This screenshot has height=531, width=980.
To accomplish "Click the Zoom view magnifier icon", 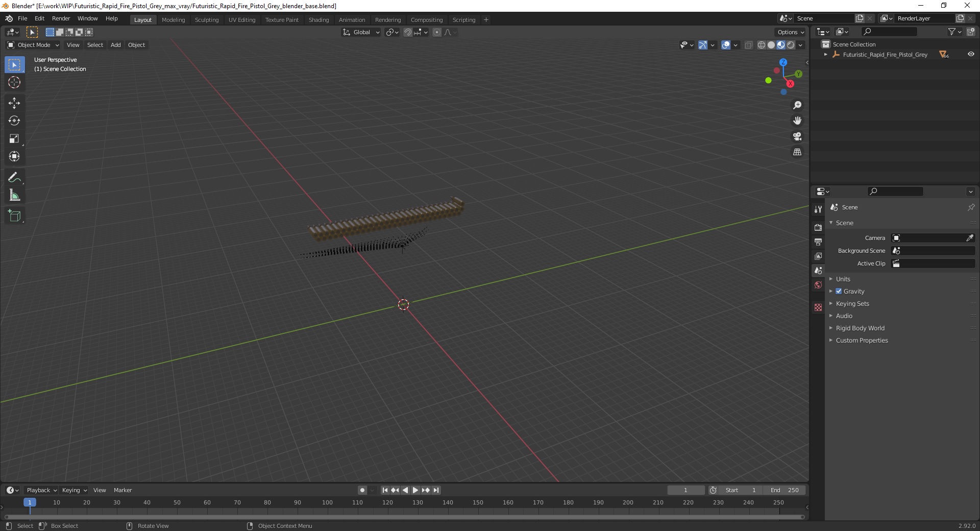I will click(797, 105).
